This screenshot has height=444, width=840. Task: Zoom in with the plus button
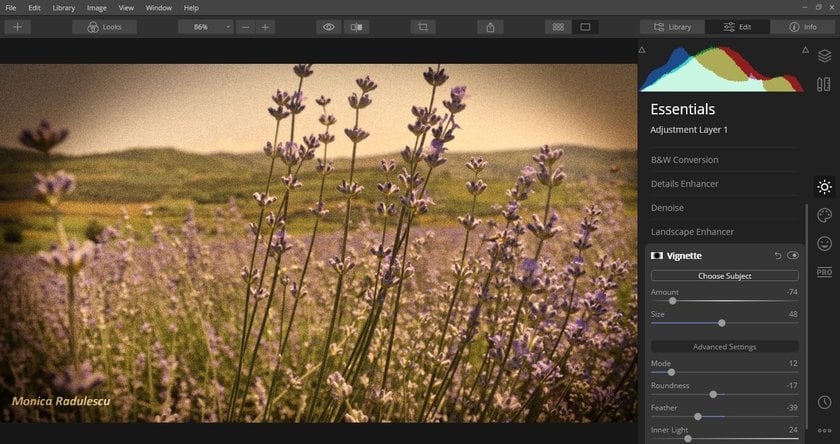coord(265,27)
